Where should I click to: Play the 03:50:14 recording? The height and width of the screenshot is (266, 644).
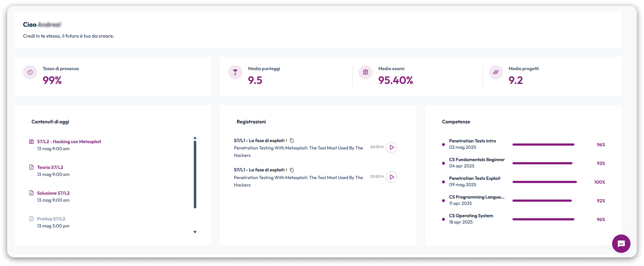point(391,177)
